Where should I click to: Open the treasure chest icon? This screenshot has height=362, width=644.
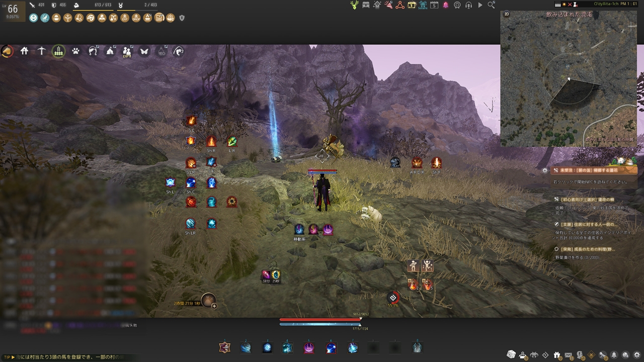click(x=365, y=5)
